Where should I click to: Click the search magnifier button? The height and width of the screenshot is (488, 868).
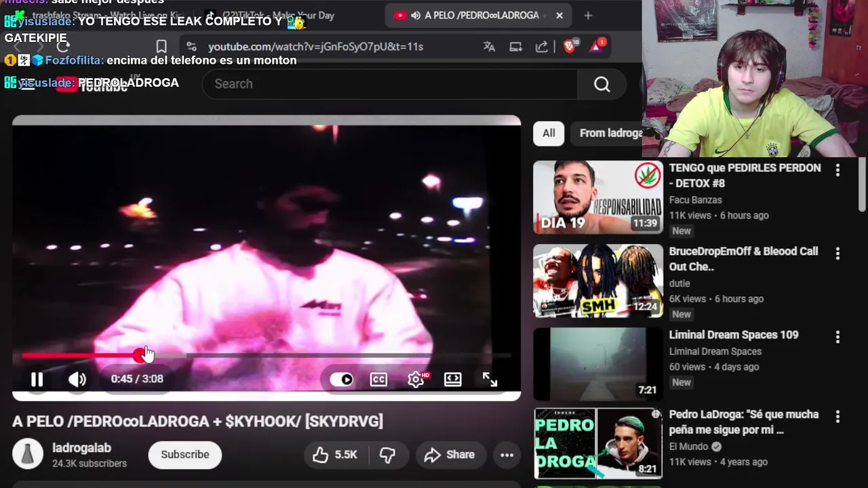point(602,84)
